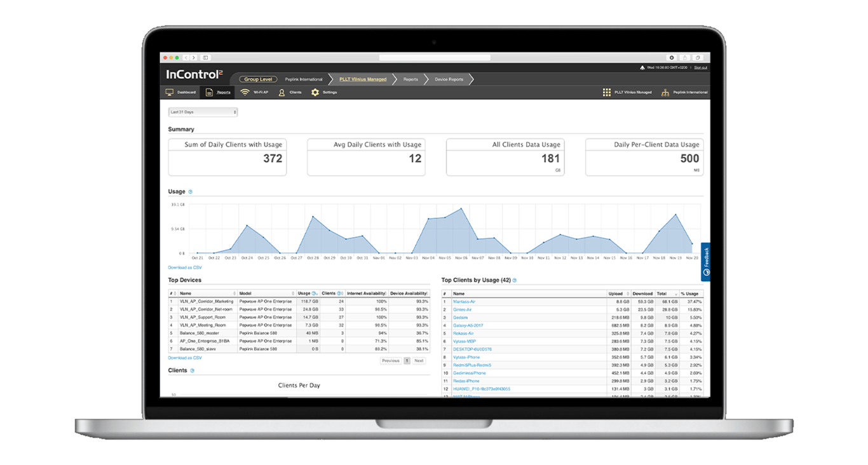Viewport: 868px width, 465px height.
Task: Open Dashboard via its monitor icon
Action: (x=170, y=92)
